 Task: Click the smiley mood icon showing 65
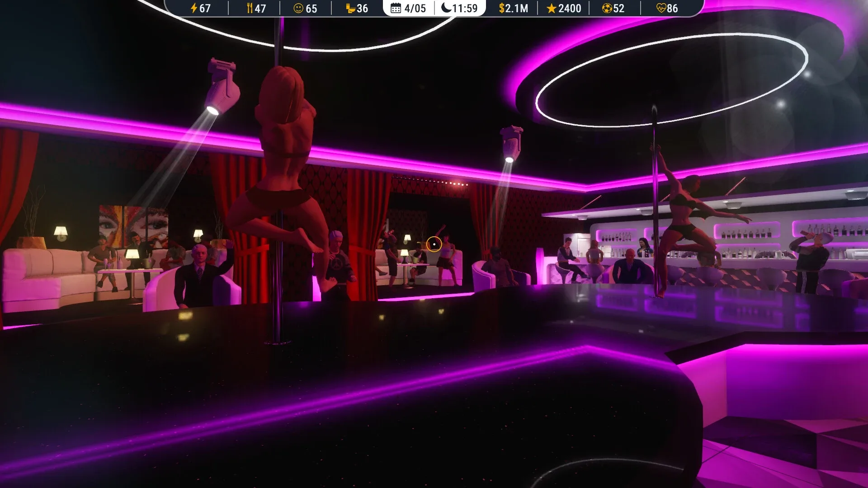tap(298, 8)
